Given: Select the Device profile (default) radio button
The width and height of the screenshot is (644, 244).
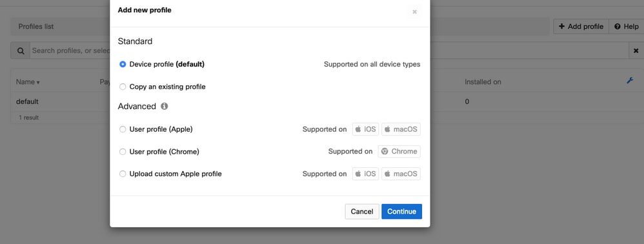Looking at the screenshot, I should 123,65.
